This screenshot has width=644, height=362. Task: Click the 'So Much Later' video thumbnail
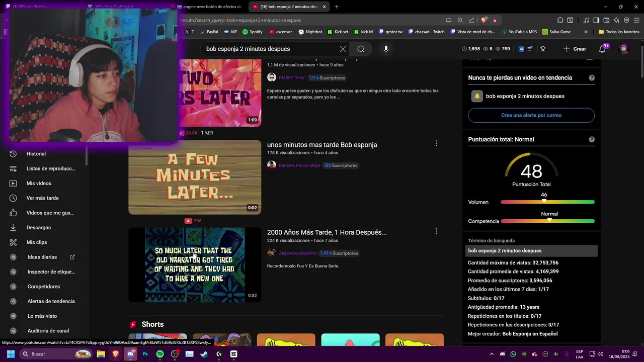(x=195, y=265)
